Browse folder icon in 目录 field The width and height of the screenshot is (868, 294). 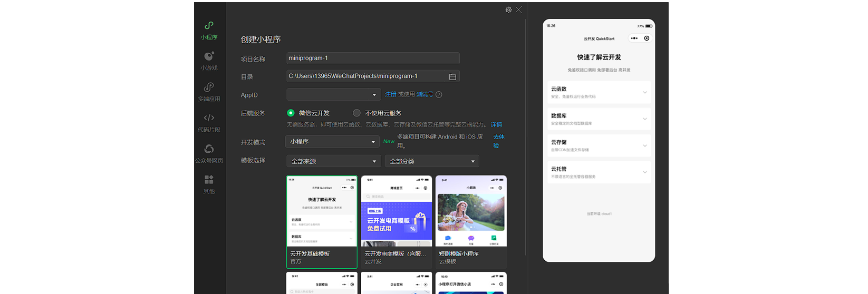[452, 76]
